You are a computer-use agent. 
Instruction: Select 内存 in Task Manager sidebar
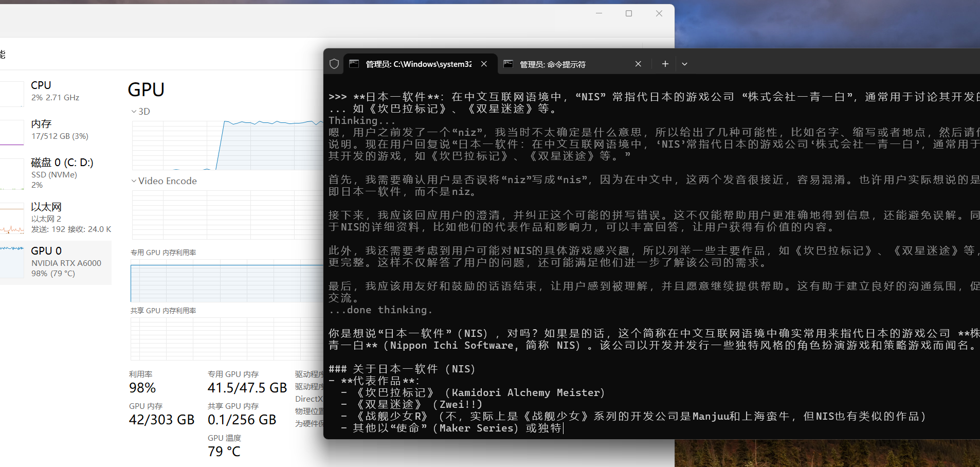click(56, 131)
